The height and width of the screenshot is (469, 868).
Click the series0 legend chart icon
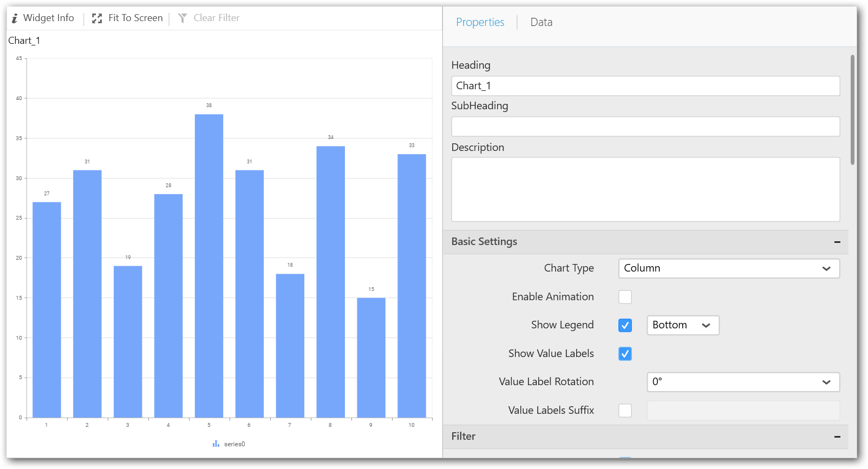coord(216,444)
